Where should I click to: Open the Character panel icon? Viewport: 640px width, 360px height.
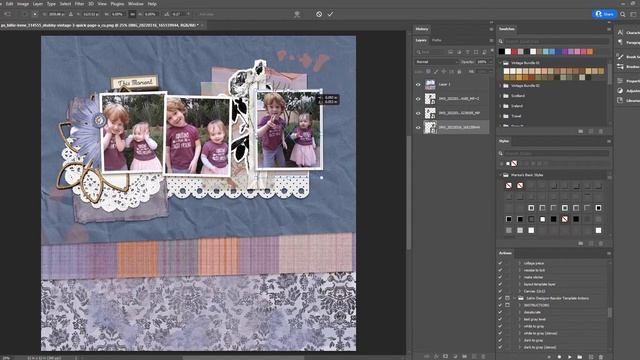[620, 32]
